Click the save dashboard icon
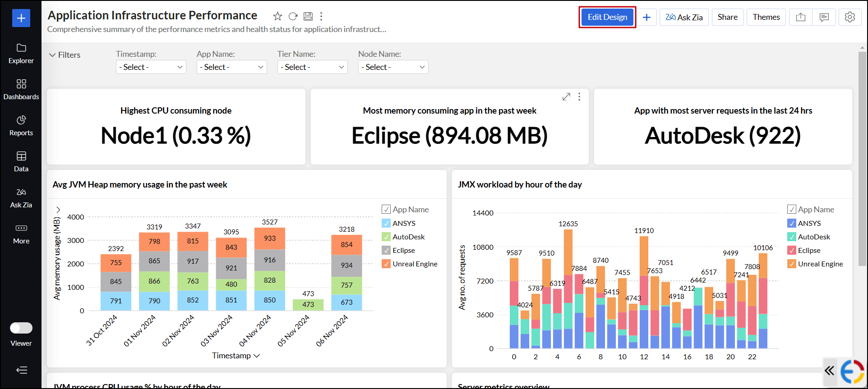The image size is (868, 389). tap(308, 17)
